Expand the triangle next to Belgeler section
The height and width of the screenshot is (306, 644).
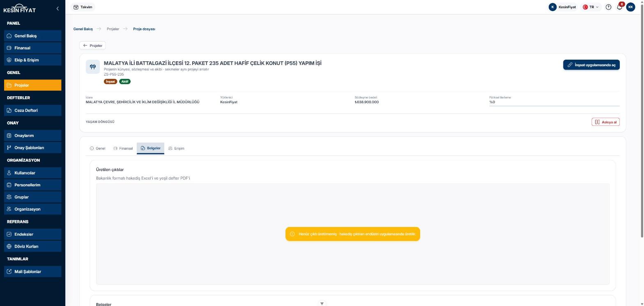(x=322, y=304)
